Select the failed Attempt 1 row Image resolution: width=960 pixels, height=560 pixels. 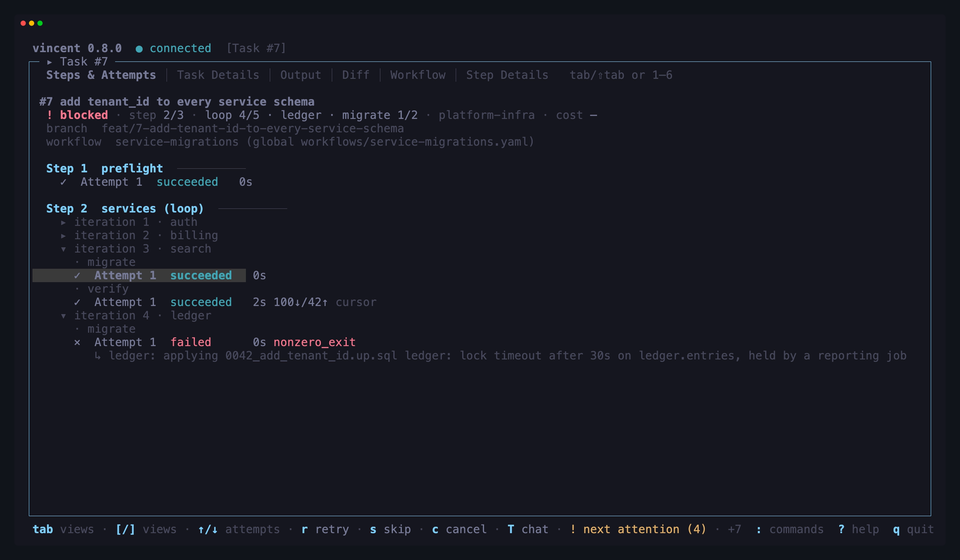point(214,342)
